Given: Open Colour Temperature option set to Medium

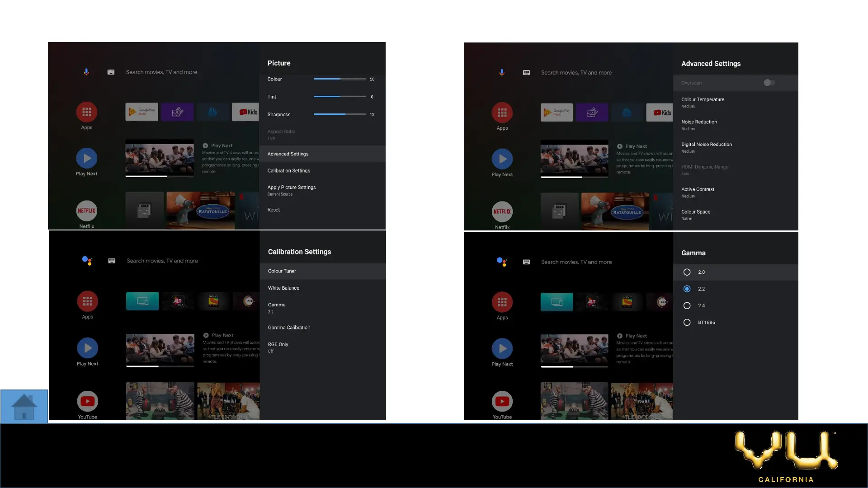Looking at the screenshot, I should point(703,103).
